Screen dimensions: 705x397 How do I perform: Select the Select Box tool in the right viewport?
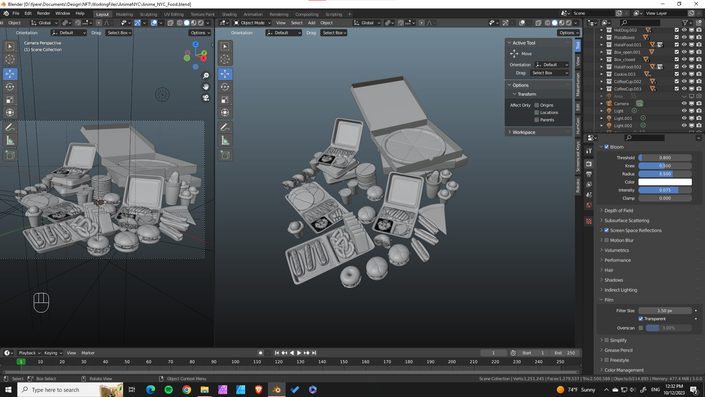[x=225, y=46]
